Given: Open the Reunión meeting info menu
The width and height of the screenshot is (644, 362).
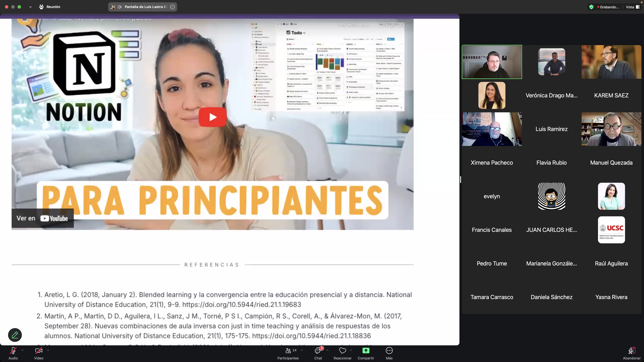Looking at the screenshot, I should click(x=50, y=7).
